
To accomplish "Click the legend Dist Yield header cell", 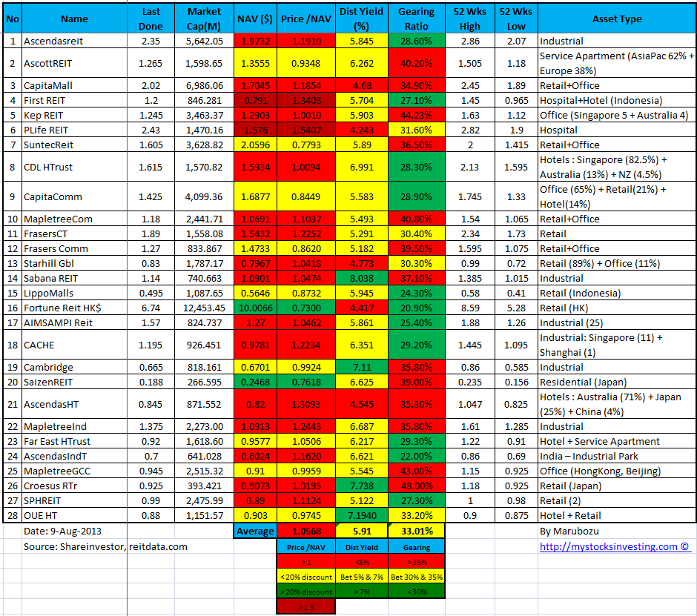I will click(361, 547).
